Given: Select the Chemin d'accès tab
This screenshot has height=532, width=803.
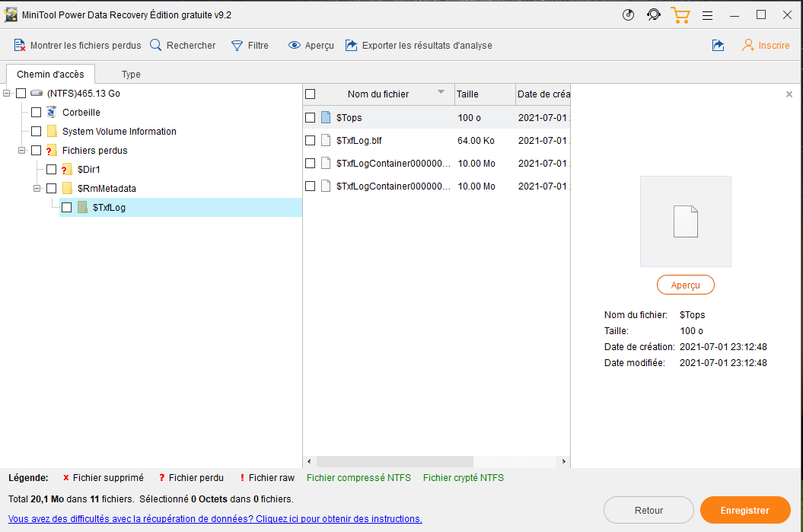Looking at the screenshot, I should [50, 75].
